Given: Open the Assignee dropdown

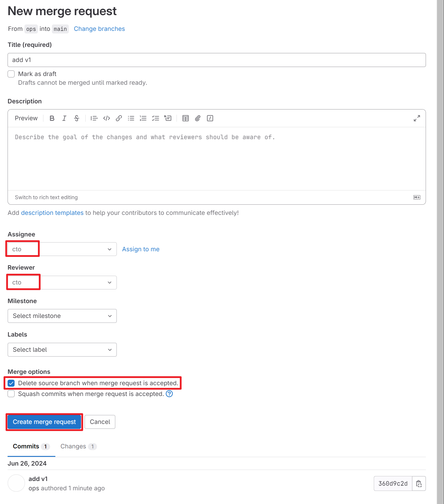Looking at the screenshot, I should [62, 249].
